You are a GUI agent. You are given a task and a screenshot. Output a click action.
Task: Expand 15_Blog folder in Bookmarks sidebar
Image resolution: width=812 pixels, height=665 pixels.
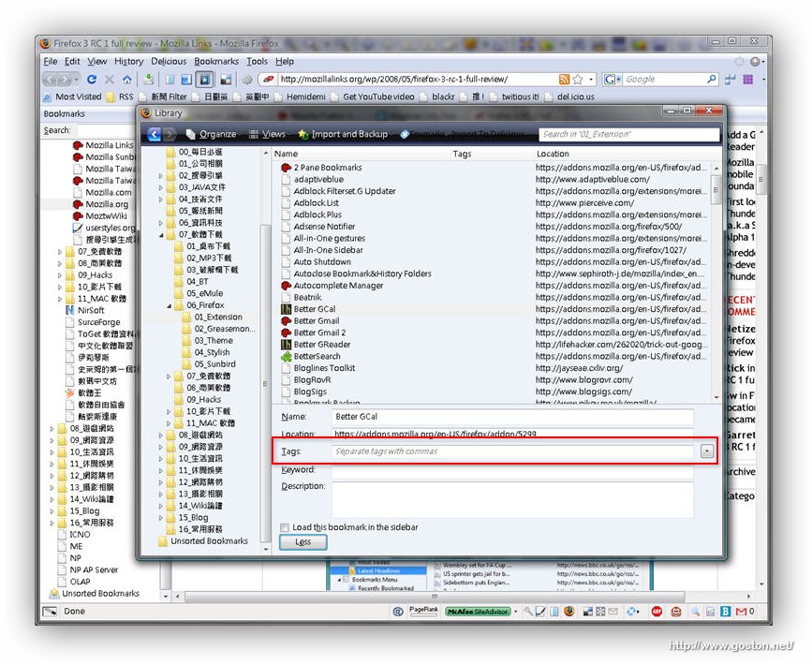tap(52, 511)
